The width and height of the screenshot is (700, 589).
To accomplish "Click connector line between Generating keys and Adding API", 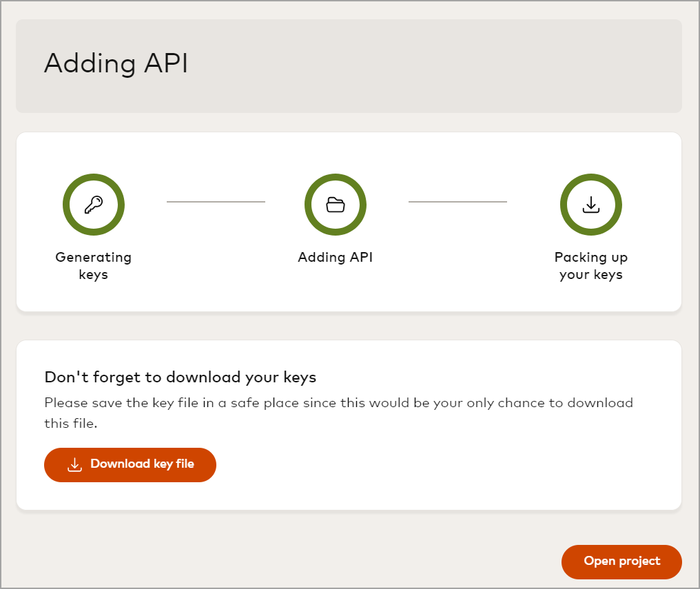I will (x=216, y=202).
